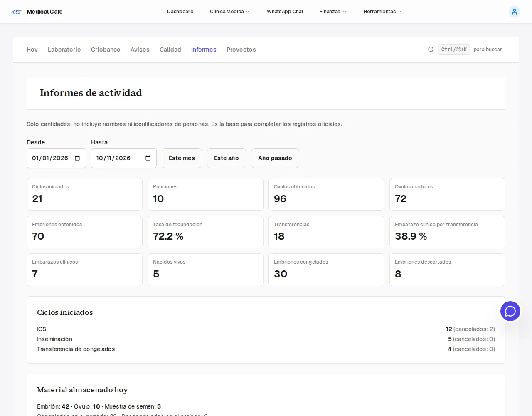Switch to the Avisos tab
The height and width of the screenshot is (416, 532).
coord(140,50)
